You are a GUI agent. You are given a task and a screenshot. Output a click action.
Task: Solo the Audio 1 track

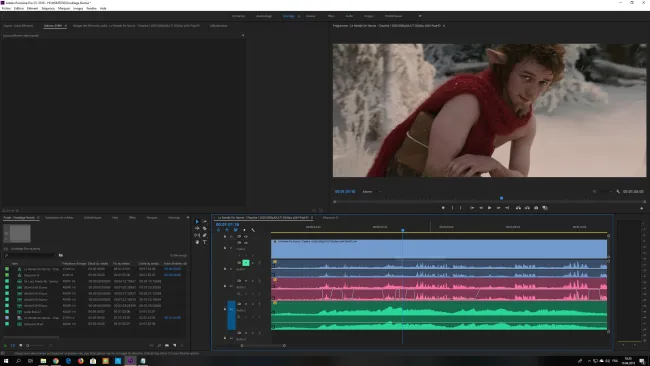coord(253,263)
